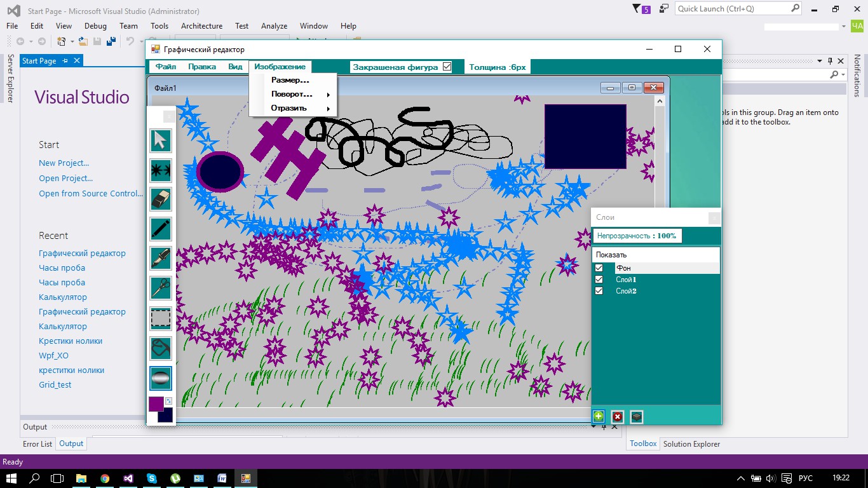Click Visual Studio navigate back arrow
The image size is (868, 488).
pos(20,41)
